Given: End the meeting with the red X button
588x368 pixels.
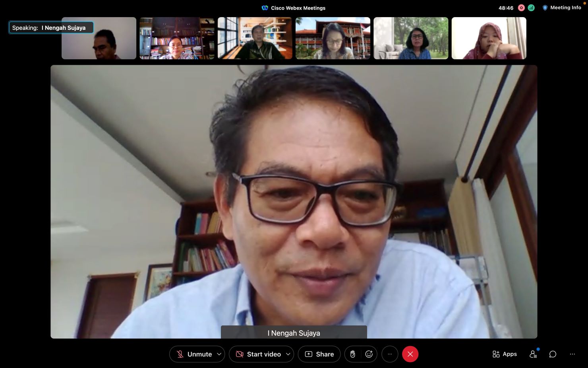Looking at the screenshot, I should coord(410,354).
